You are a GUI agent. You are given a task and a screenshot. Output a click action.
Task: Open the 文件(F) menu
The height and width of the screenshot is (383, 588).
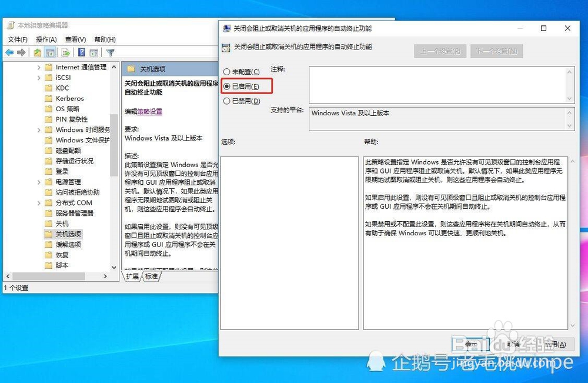[18, 39]
